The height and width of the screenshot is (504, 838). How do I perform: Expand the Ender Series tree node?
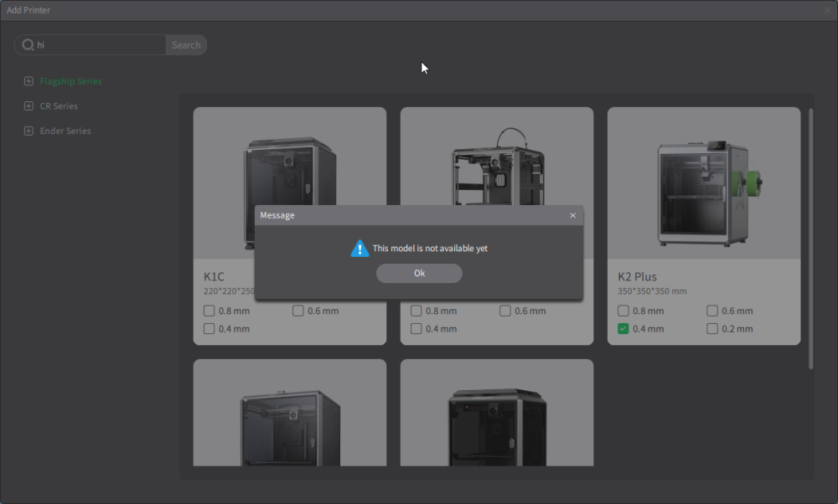[28, 131]
